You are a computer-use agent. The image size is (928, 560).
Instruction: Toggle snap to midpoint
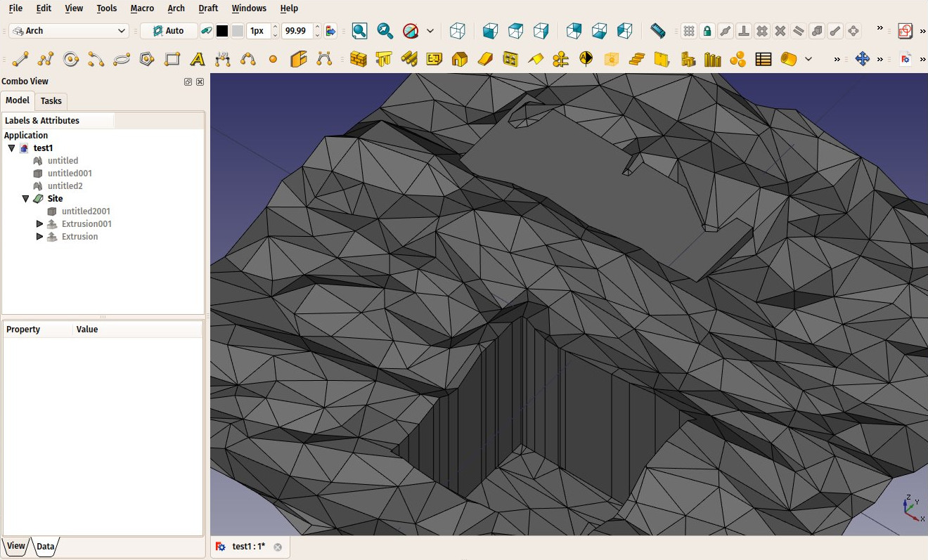click(726, 31)
